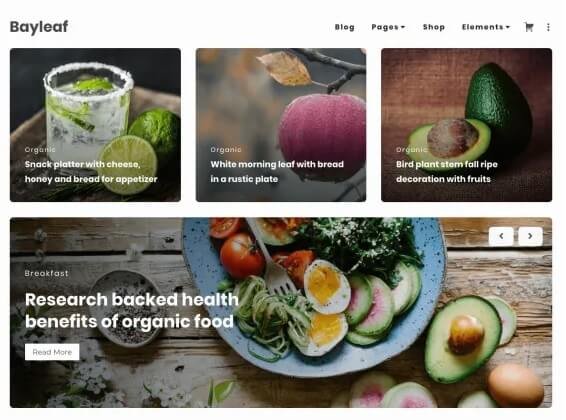Click Organic category on apple card
Image resolution: width=566 pixels, height=420 pixels.
pyautogui.click(x=226, y=149)
